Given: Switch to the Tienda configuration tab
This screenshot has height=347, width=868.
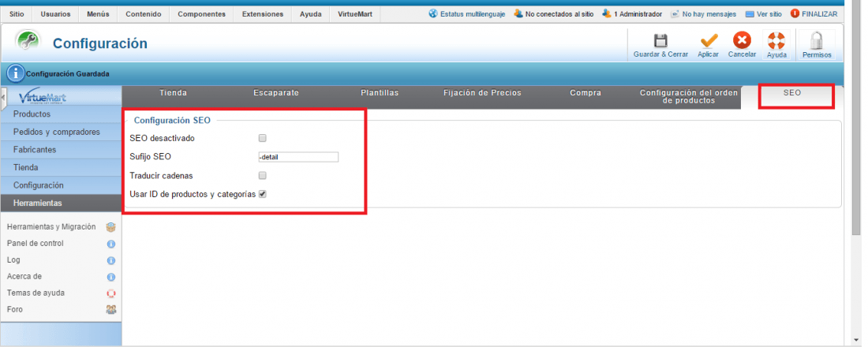Looking at the screenshot, I should pyautogui.click(x=174, y=93).
